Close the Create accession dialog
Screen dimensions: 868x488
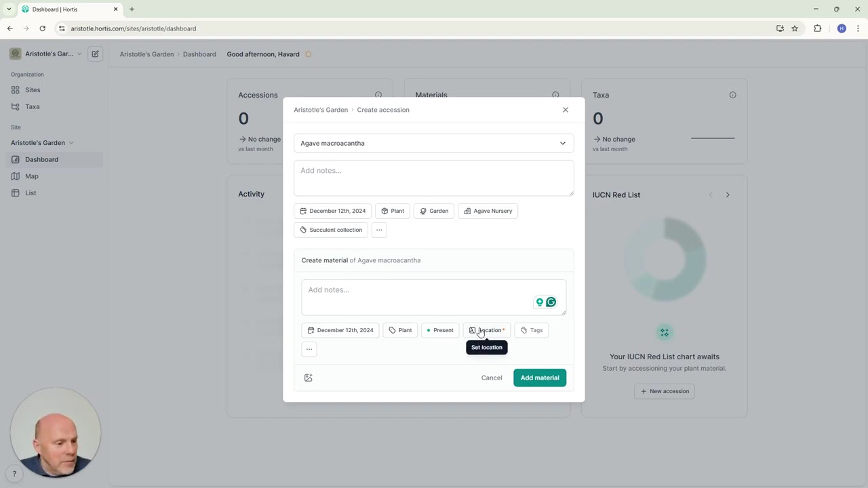tap(566, 110)
